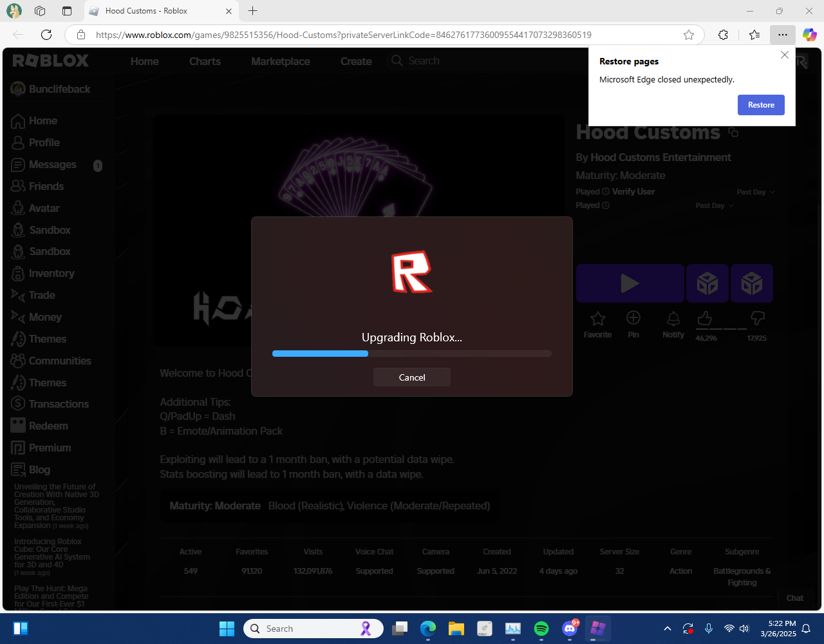Click the taskbar Search box
The width and height of the screenshot is (824, 644).
[x=314, y=629]
